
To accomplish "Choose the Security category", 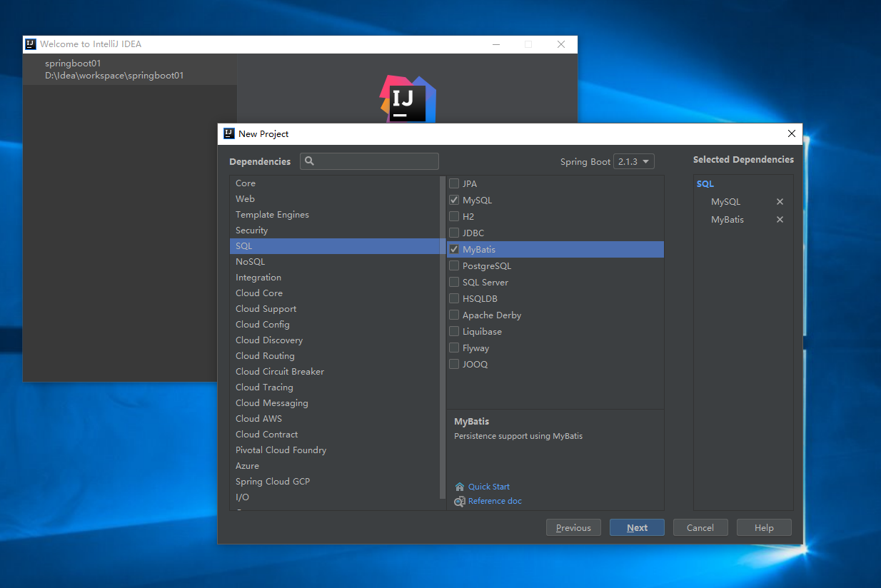I will point(334,230).
